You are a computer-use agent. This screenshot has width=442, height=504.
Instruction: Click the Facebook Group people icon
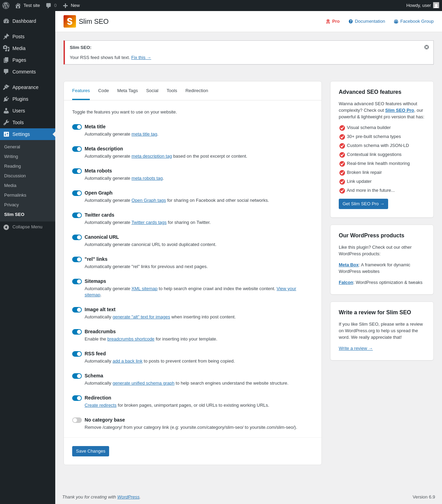[x=396, y=21]
